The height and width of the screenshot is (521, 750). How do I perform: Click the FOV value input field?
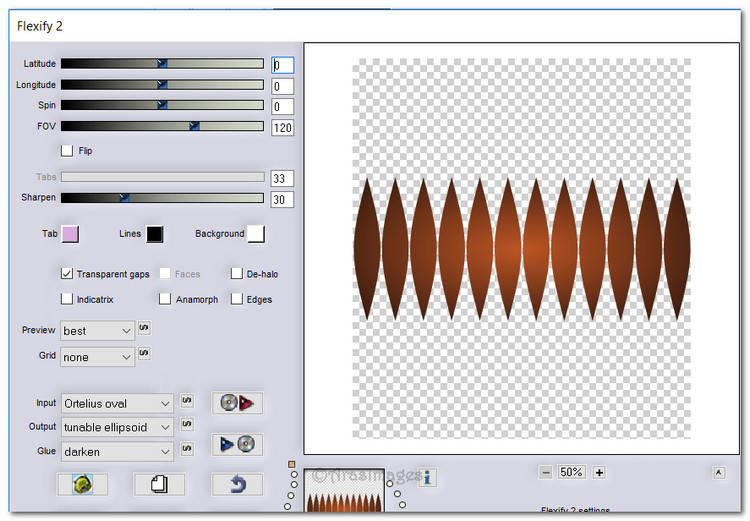tap(282, 127)
